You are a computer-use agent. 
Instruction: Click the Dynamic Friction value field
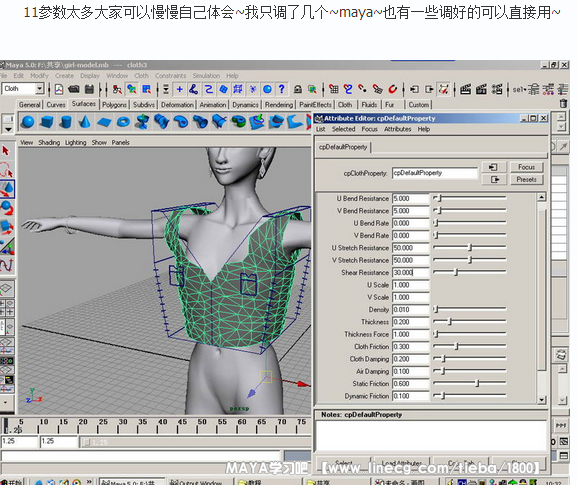pyautogui.click(x=411, y=396)
